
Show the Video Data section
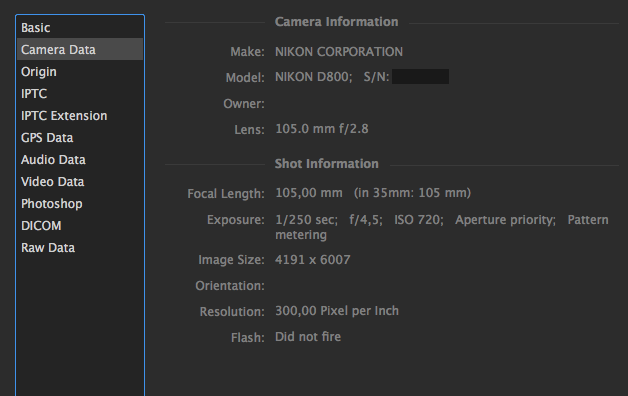click(x=80, y=182)
